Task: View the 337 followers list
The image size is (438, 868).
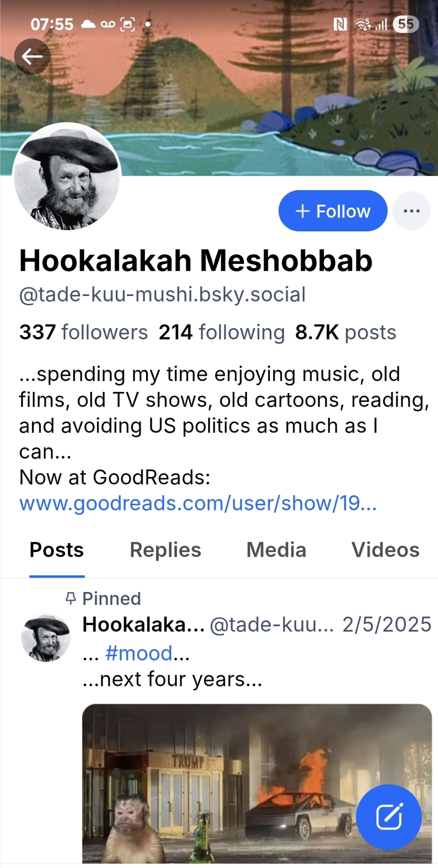Action: pos(84,332)
